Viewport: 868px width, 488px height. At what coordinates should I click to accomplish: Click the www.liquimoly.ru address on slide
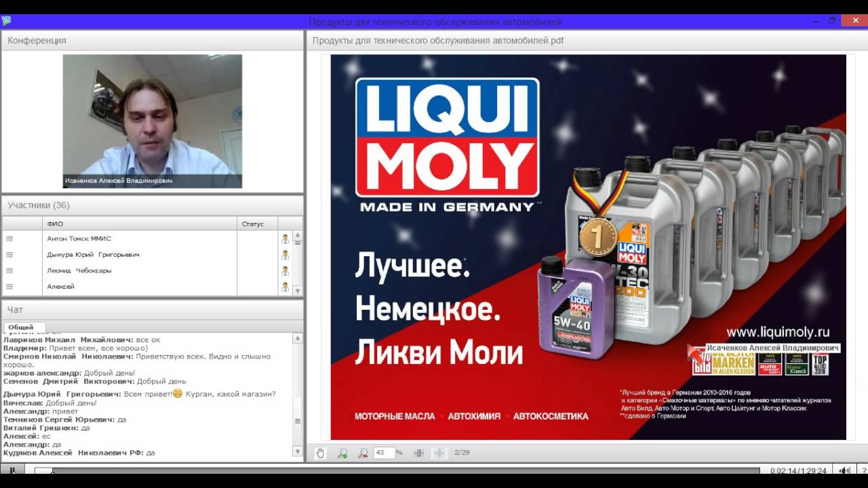pyautogui.click(x=778, y=332)
